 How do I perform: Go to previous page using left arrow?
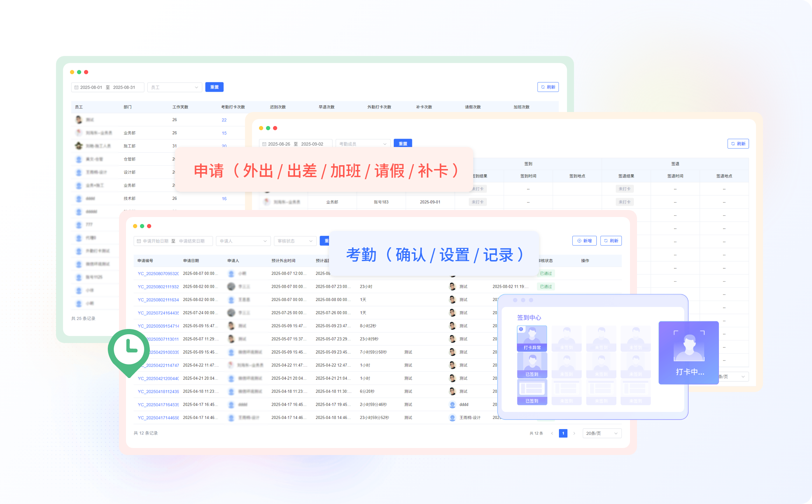point(552,433)
